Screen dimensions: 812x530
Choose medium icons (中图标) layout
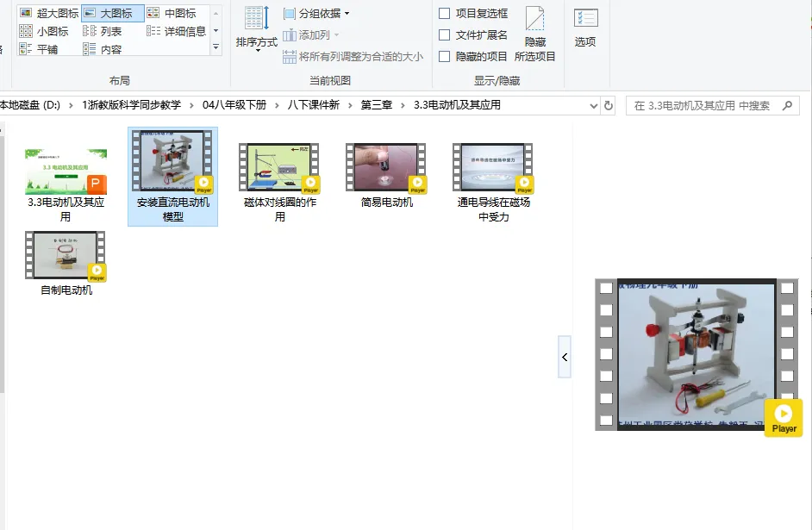pos(172,14)
